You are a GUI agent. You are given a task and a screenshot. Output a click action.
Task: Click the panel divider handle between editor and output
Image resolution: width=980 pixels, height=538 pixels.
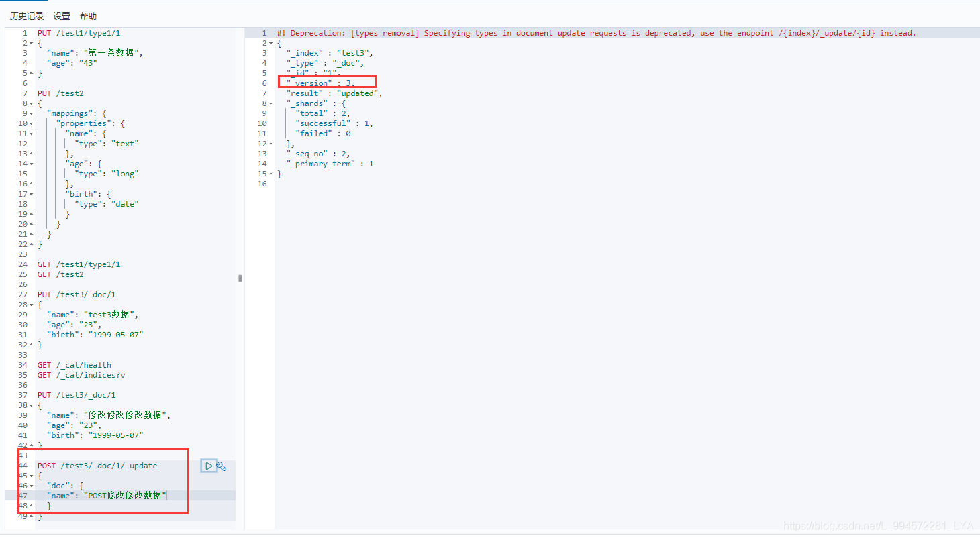240,278
